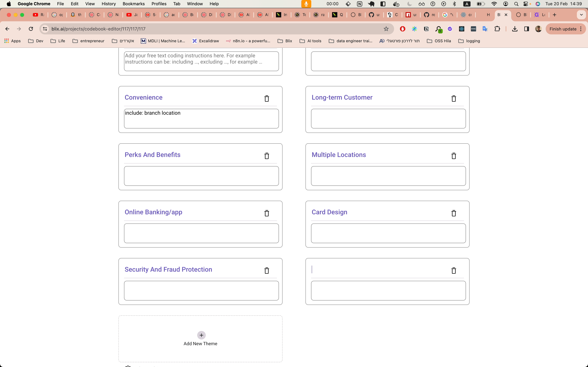
Task: Delete Security And Fraud Protection theme
Action: click(267, 270)
